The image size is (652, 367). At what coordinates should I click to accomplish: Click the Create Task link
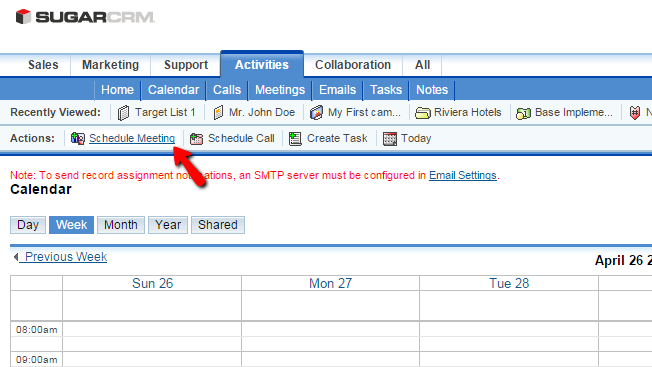tap(337, 138)
